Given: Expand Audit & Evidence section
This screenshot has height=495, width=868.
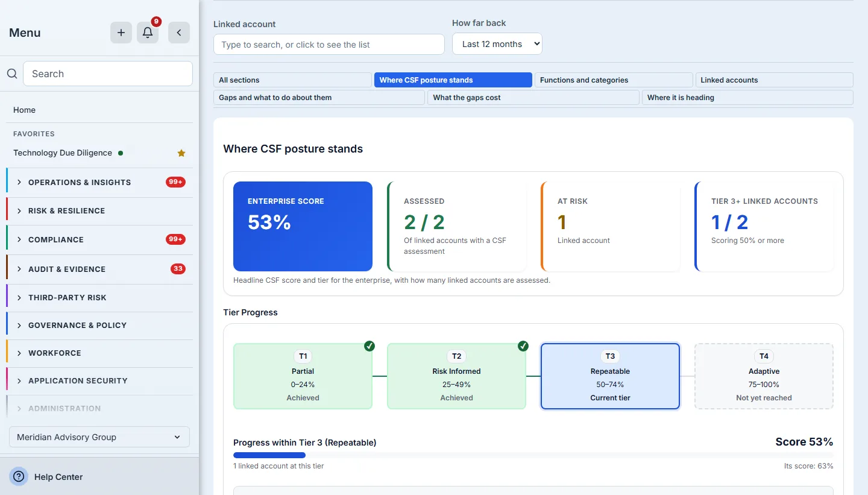Looking at the screenshot, I should tap(99, 269).
